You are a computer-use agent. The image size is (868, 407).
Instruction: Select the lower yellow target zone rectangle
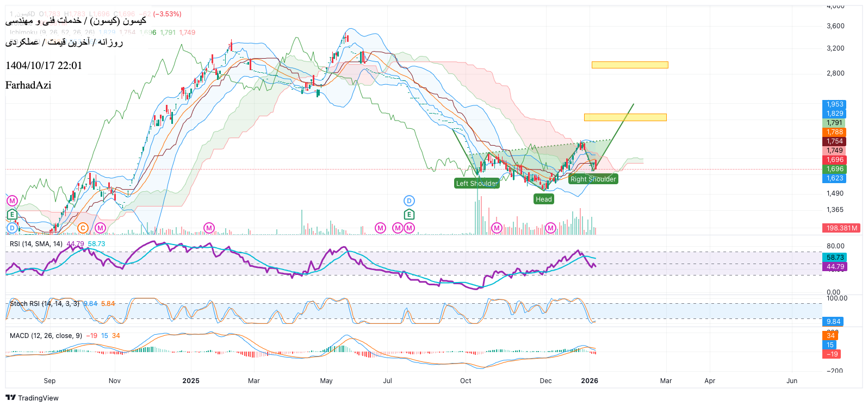(625, 117)
